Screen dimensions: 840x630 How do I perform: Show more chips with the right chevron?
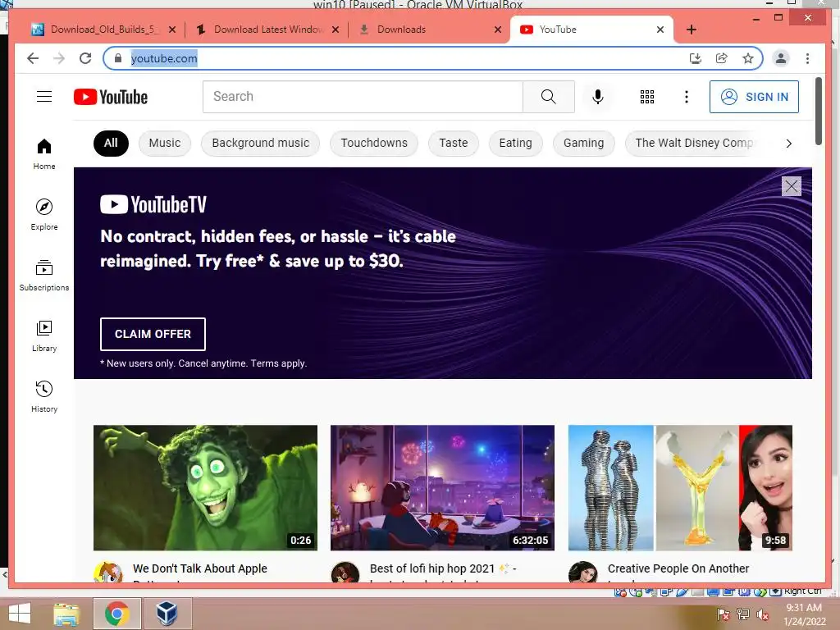788,143
